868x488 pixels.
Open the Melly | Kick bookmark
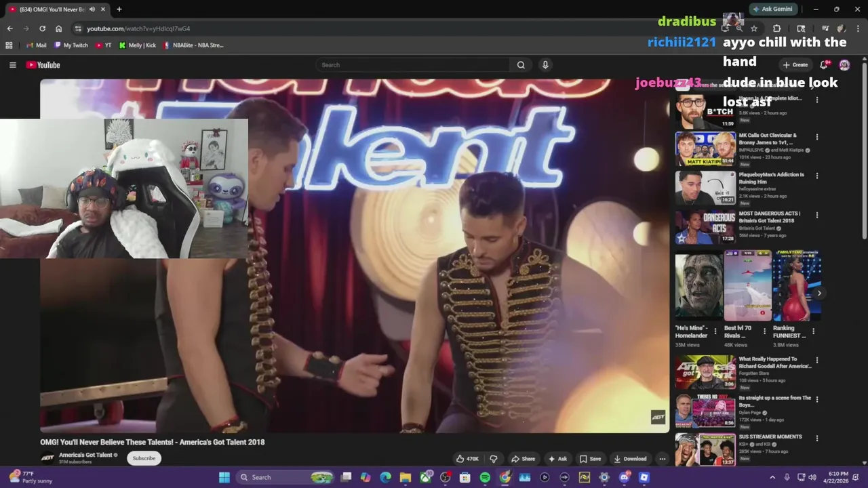tap(137, 45)
